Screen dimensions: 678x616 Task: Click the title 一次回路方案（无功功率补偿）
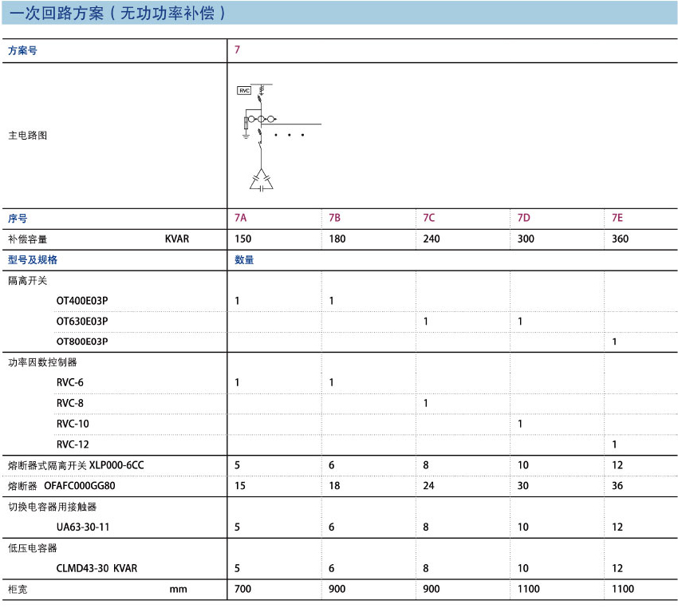(117, 13)
